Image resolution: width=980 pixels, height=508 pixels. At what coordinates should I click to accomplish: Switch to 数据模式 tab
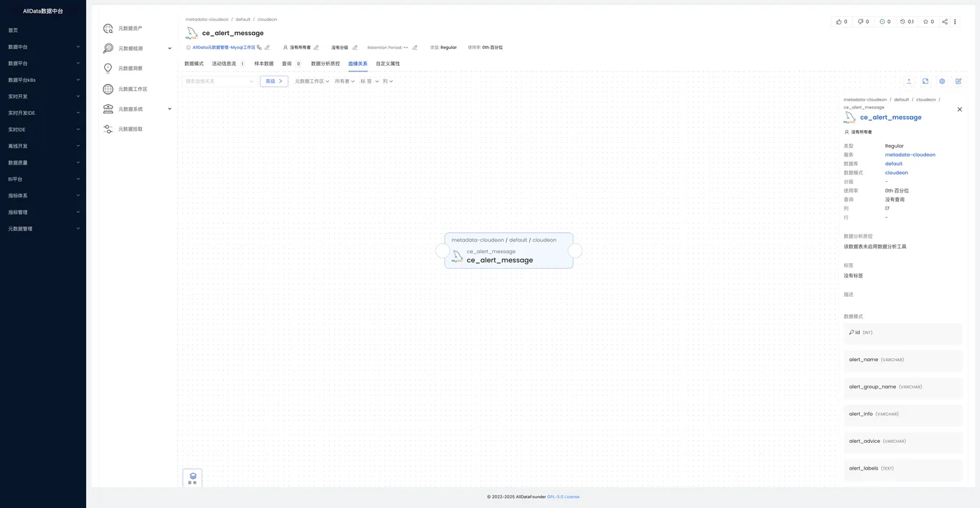194,64
